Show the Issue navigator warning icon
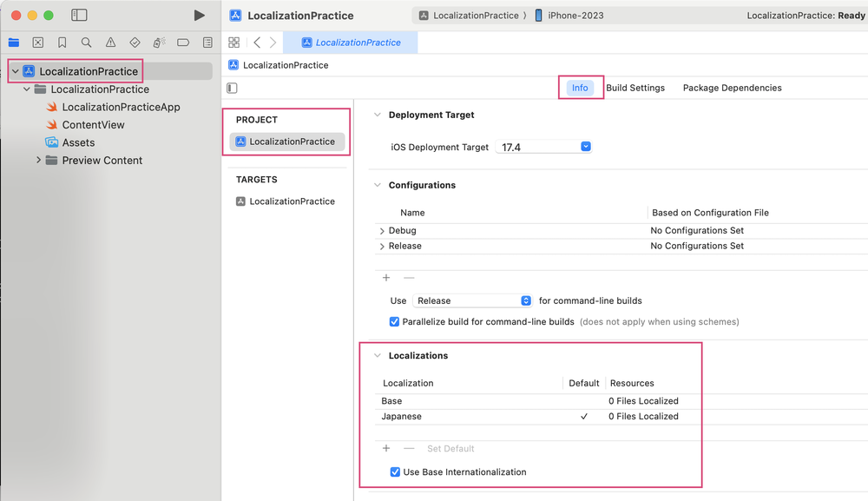 110,43
